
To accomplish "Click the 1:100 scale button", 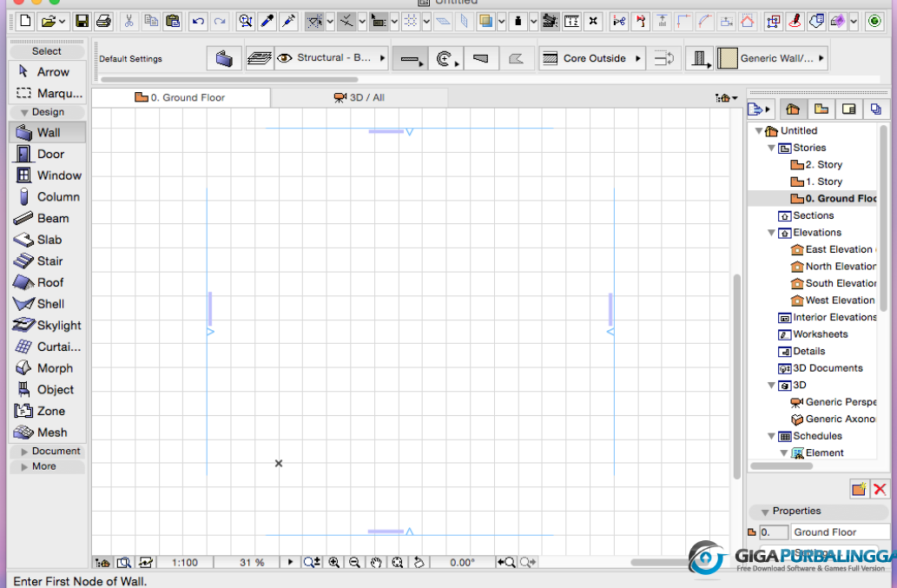I will 185,562.
